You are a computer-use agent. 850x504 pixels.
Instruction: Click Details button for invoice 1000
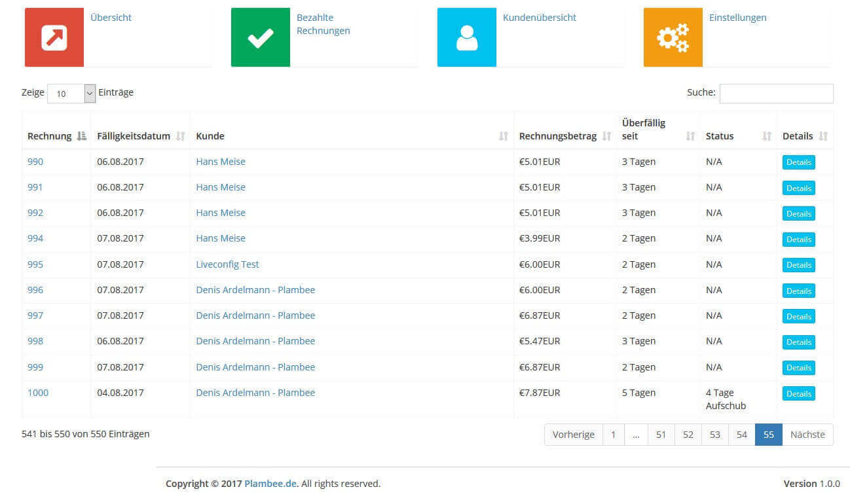click(798, 393)
